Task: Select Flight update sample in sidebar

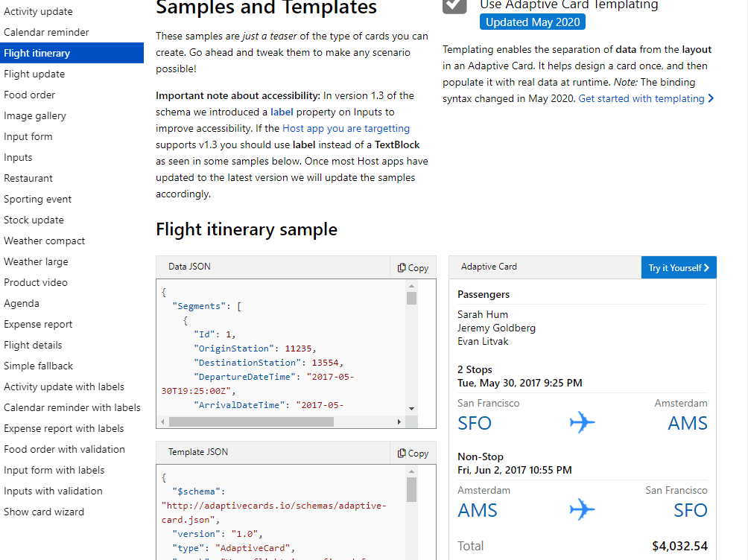Action: point(34,74)
